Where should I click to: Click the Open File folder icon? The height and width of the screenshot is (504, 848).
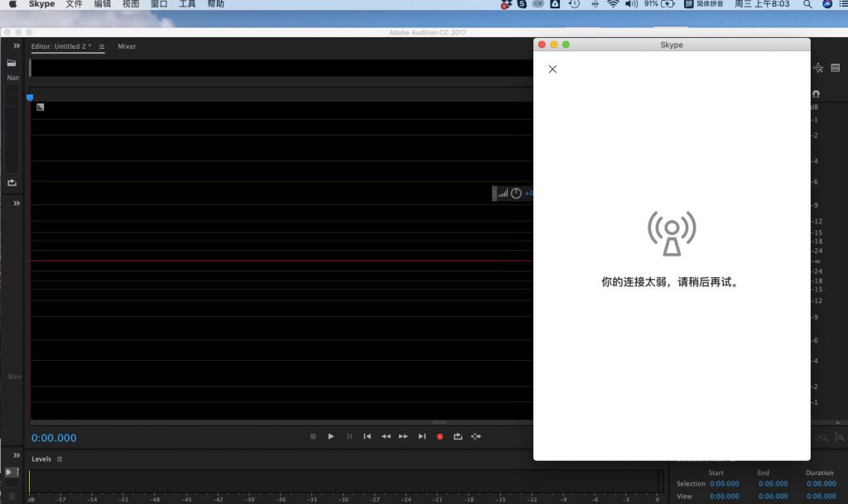[x=12, y=63]
